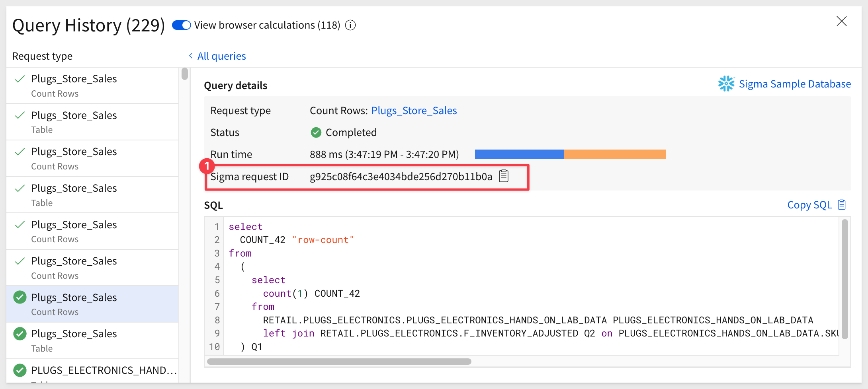The height and width of the screenshot is (389, 868).
Task: Click the green Completed status icon
Action: tap(316, 132)
